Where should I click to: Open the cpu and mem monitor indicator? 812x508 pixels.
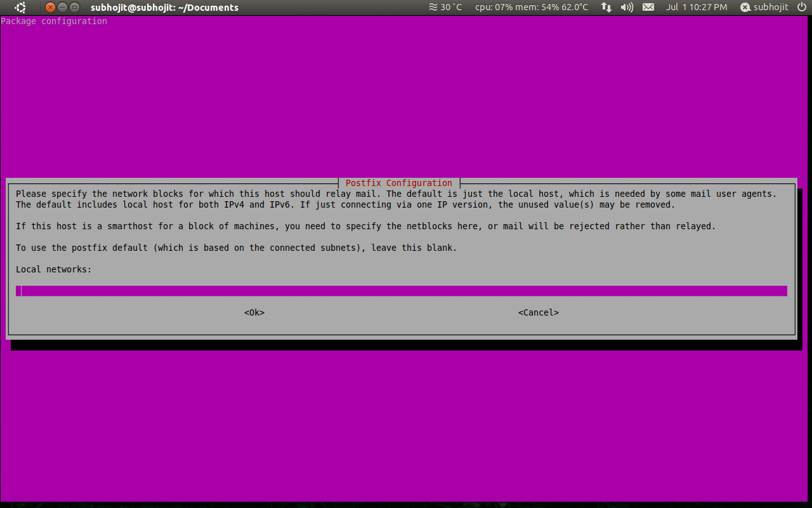coord(532,8)
